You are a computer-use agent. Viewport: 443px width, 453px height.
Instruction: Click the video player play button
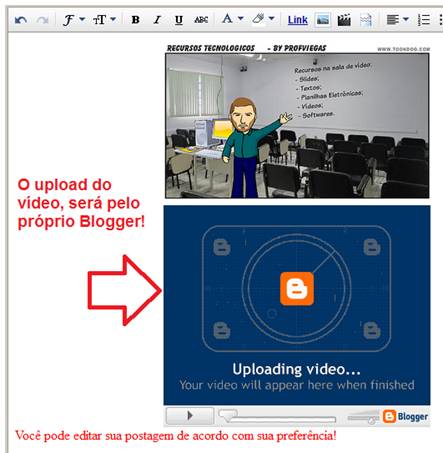pyautogui.click(x=190, y=415)
